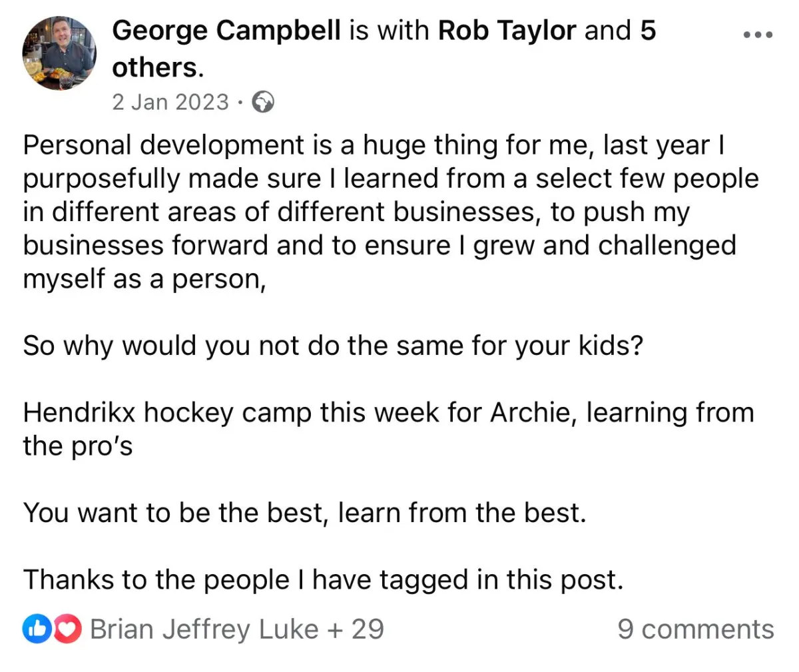Open George Campbell's profile name link

click(x=226, y=31)
